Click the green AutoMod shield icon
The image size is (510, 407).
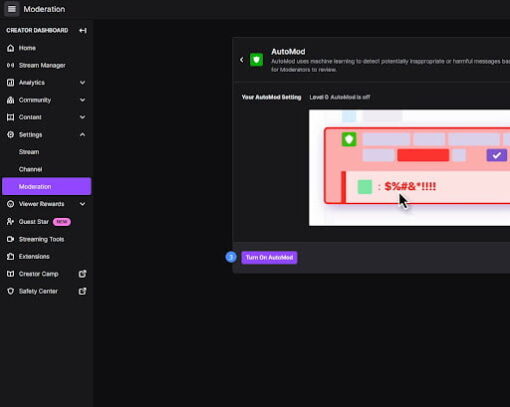(256, 60)
